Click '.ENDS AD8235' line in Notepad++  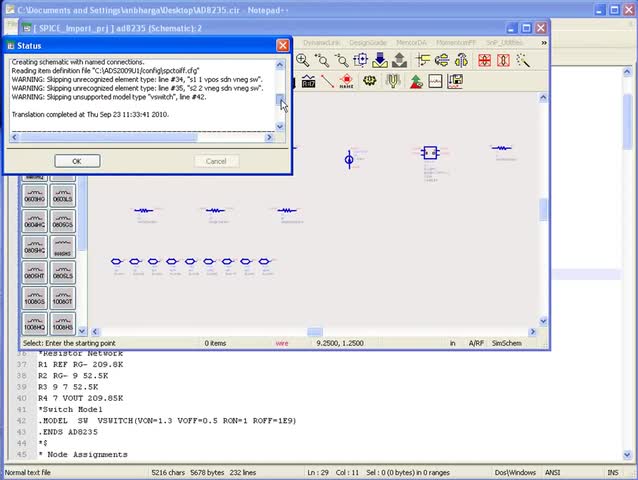[x=68, y=432]
